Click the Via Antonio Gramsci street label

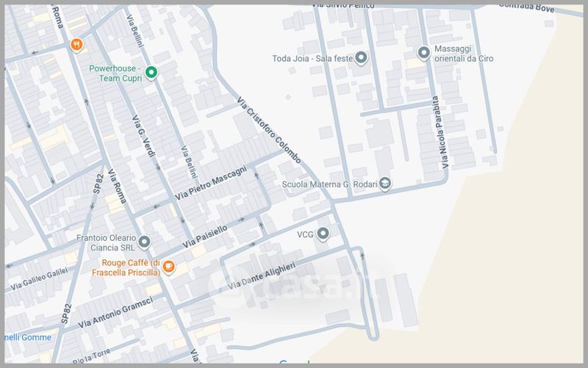pos(115,313)
